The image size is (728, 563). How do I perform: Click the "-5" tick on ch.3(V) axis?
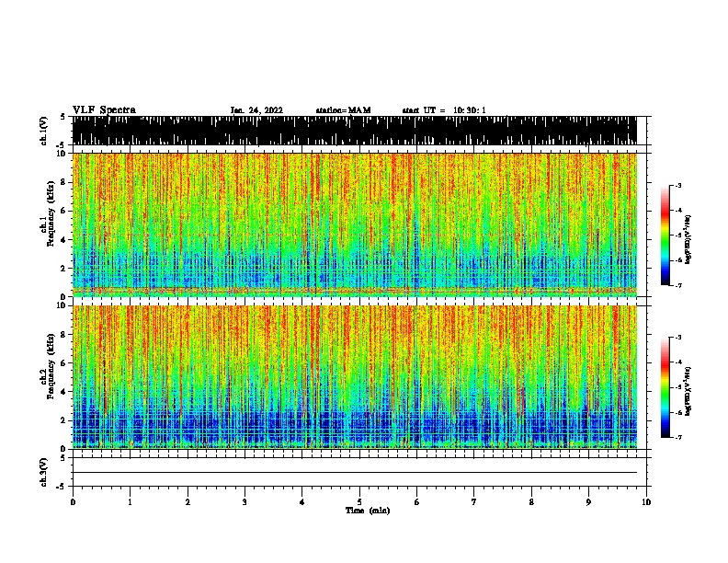[x=62, y=487]
